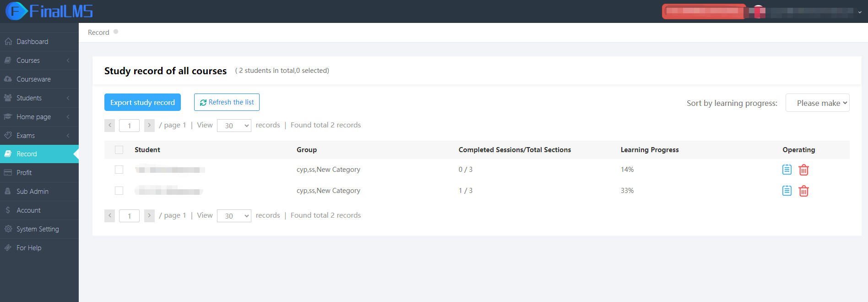Open the Sort by learning progress dropdown
The width and height of the screenshot is (868, 302).
coord(818,103)
